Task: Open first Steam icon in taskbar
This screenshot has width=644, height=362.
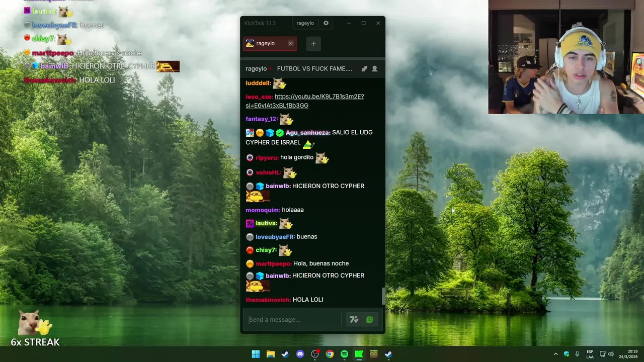Action: click(285, 354)
